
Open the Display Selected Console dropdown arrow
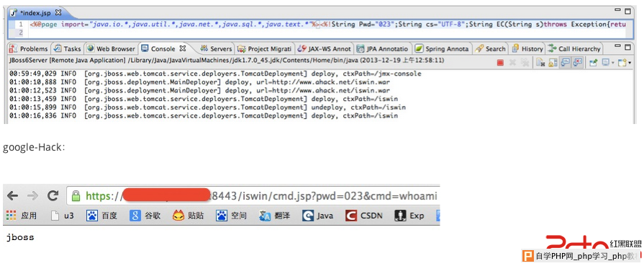point(612,63)
